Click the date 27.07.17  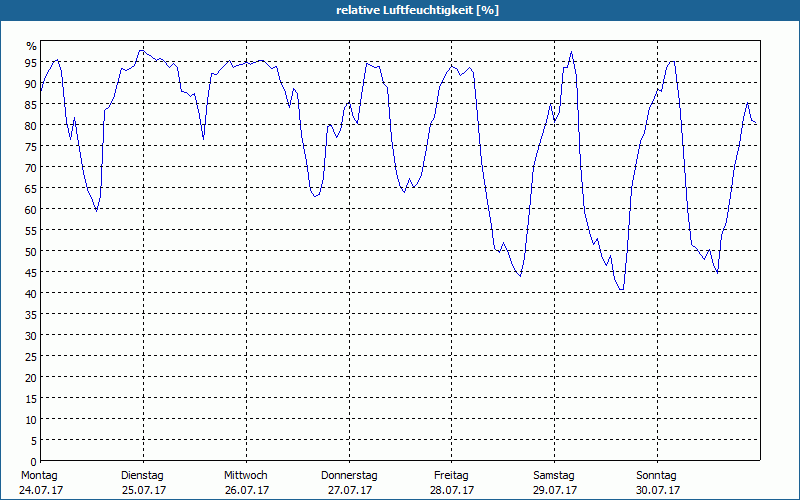[350, 490]
